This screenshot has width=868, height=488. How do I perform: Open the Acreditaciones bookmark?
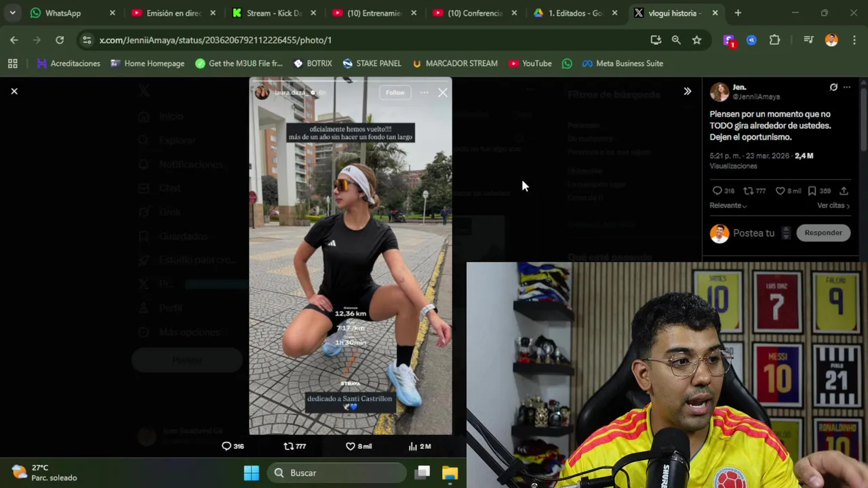pos(68,63)
